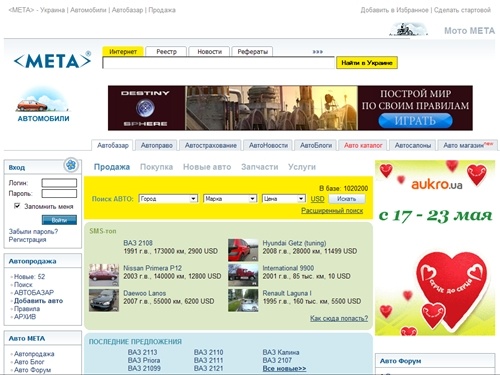Focus the Логин input field

coord(59,183)
